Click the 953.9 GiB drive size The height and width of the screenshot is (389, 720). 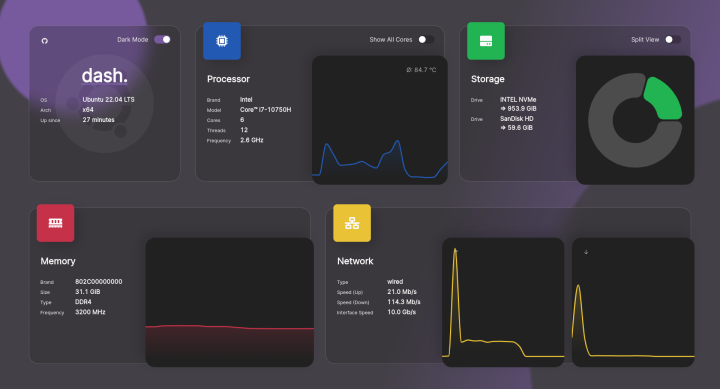(518, 109)
